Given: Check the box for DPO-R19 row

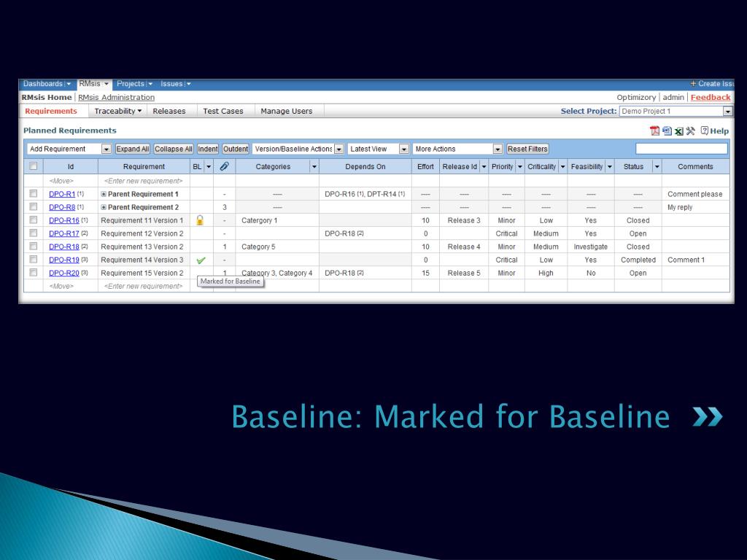Looking at the screenshot, I should click(34, 259).
